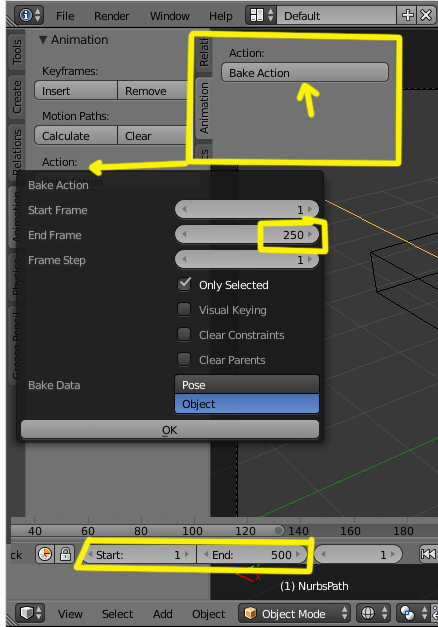The width and height of the screenshot is (438, 627).
Task: Click the Remove keyframes button
Action: (x=152, y=91)
